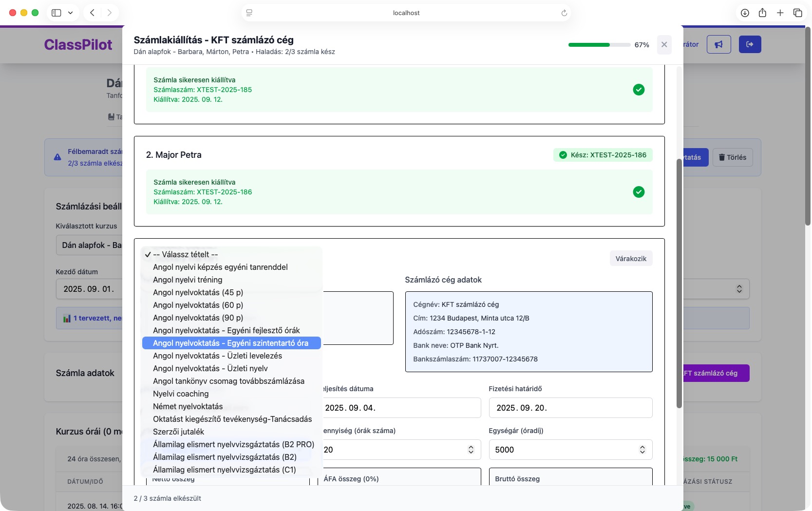Click the megaphone announcement icon
812x511 pixels.
point(718,45)
